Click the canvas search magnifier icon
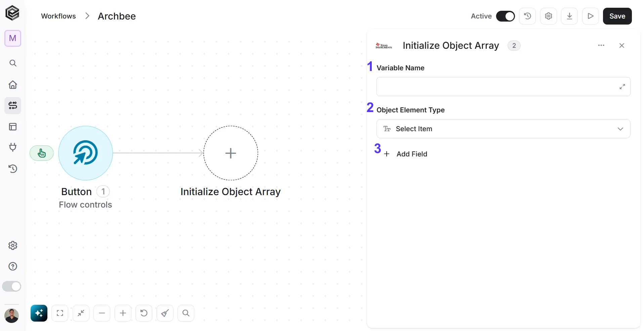This screenshot has width=644, height=331. click(186, 313)
